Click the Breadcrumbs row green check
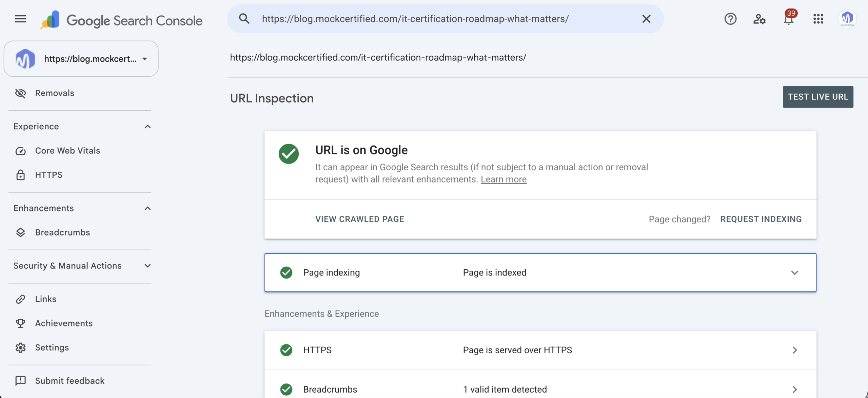Image resolution: width=868 pixels, height=398 pixels. (x=286, y=389)
